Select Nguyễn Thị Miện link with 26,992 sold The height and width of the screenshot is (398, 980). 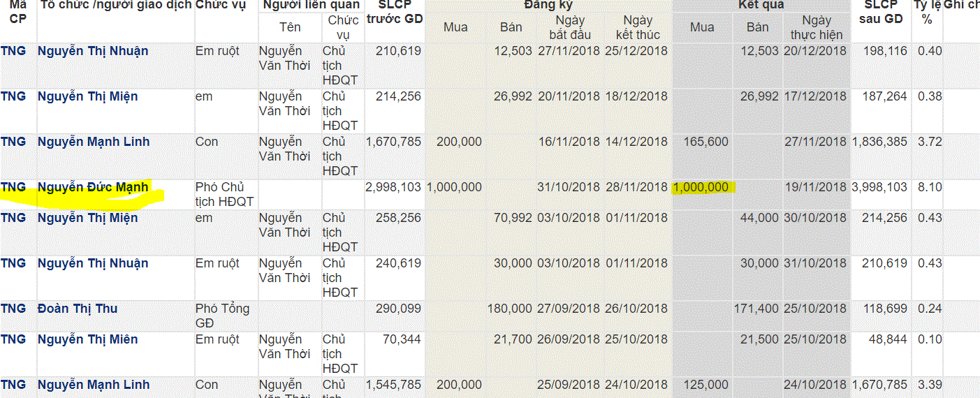point(88,96)
